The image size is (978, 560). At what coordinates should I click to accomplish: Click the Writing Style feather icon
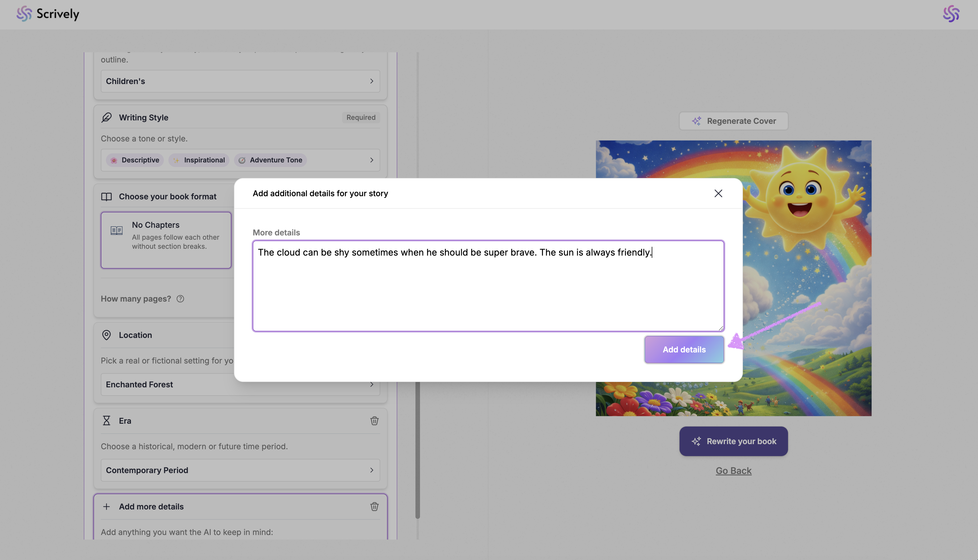(x=106, y=117)
